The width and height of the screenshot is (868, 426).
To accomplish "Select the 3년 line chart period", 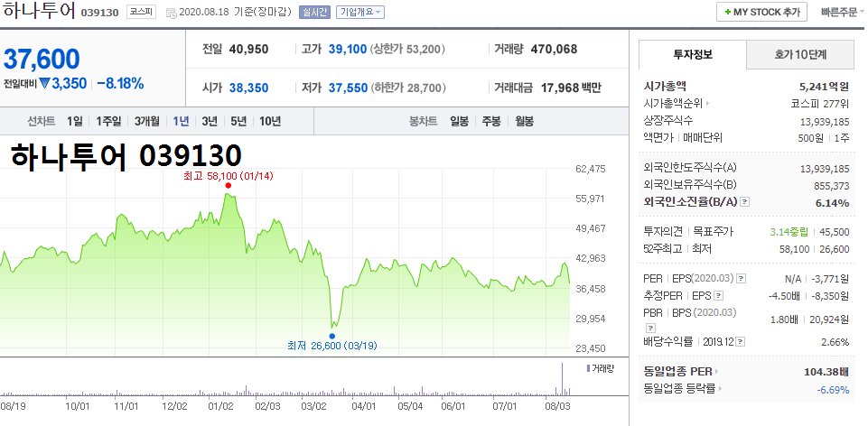I will coord(210,121).
